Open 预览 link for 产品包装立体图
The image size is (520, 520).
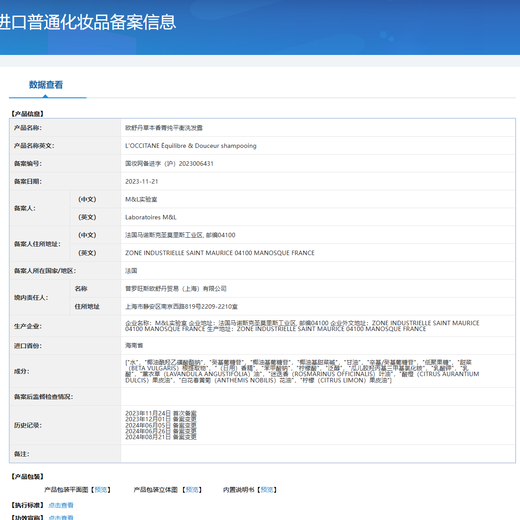pos(192,490)
